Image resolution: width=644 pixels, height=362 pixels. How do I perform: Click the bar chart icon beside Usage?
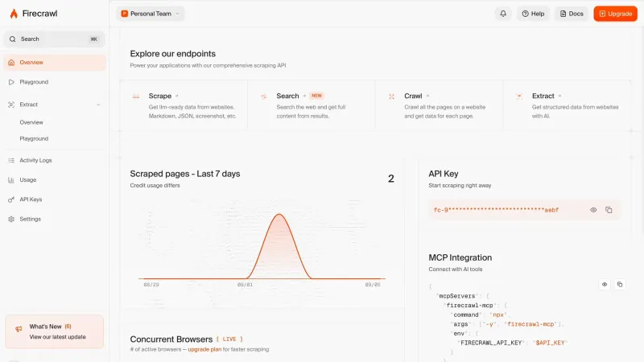(11, 179)
